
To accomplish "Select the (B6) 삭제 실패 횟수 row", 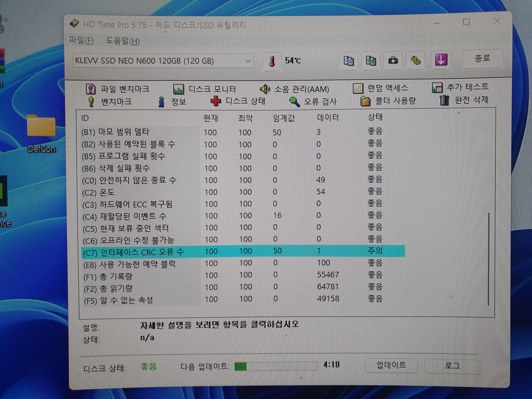I will point(243,168).
